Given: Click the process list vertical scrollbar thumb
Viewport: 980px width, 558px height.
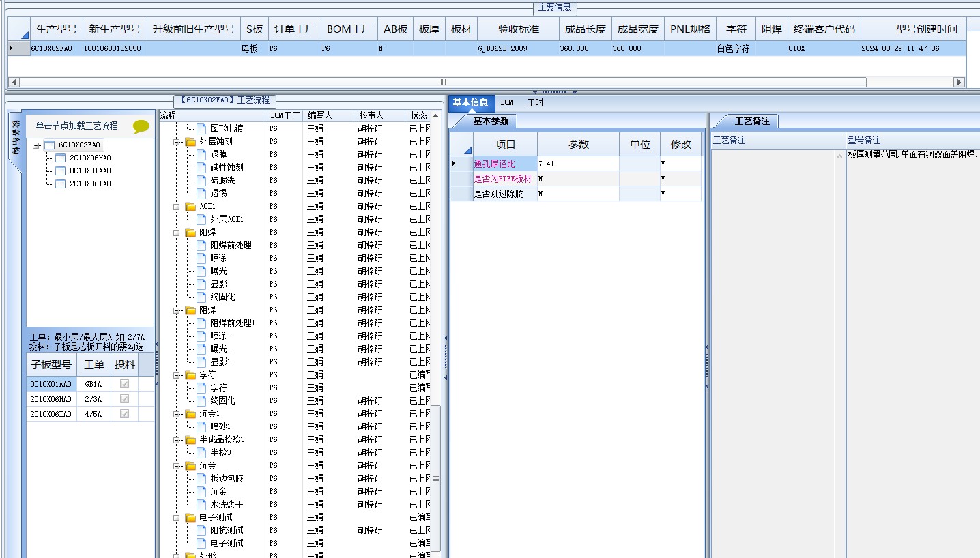Looking at the screenshot, I should coord(435,478).
